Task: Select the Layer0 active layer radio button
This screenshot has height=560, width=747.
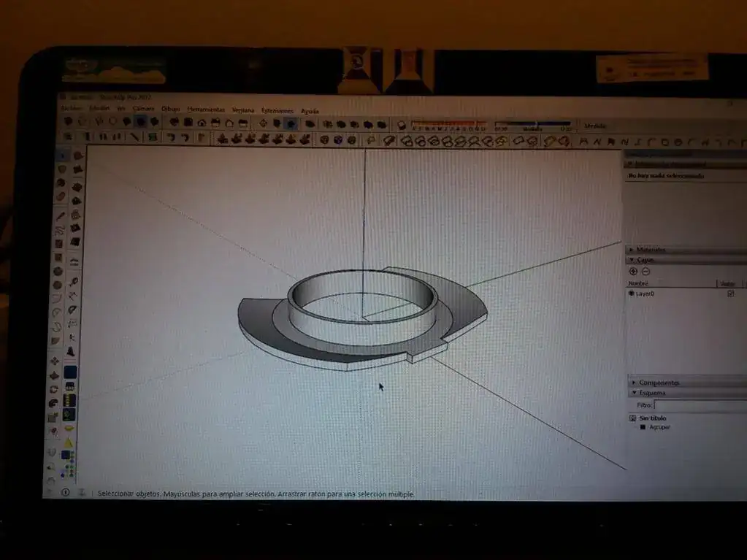Action: (632, 294)
